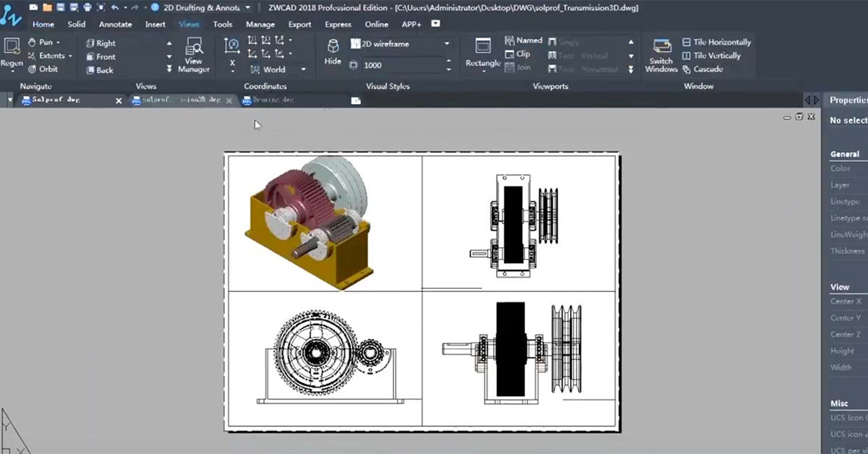Close the Solprof.dwg document tab
This screenshot has width=868, height=454.
pyautogui.click(x=119, y=100)
